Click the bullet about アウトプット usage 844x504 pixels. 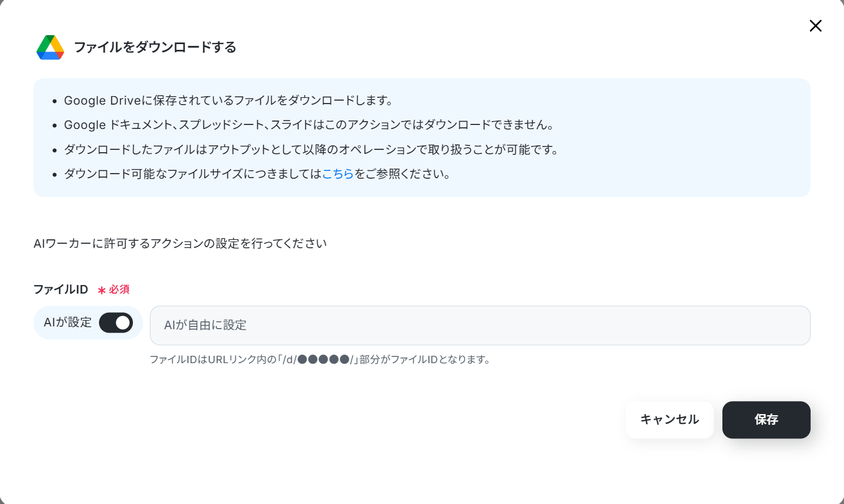pyautogui.click(x=311, y=149)
